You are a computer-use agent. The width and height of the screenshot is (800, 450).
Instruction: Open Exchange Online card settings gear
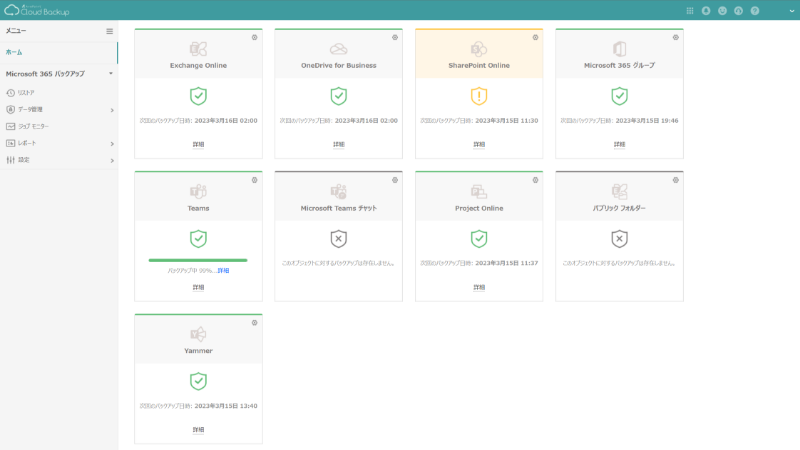point(255,37)
